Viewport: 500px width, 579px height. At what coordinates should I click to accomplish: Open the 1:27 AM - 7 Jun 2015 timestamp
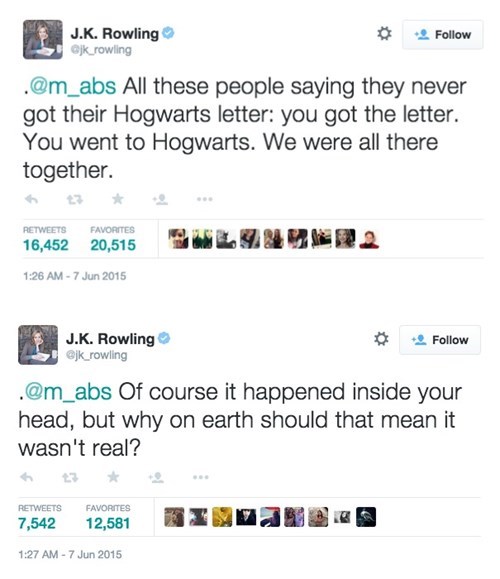pyautogui.click(x=70, y=554)
